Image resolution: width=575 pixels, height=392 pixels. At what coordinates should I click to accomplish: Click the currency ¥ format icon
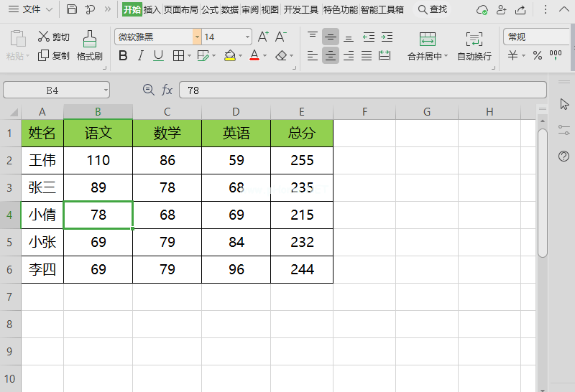point(512,56)
